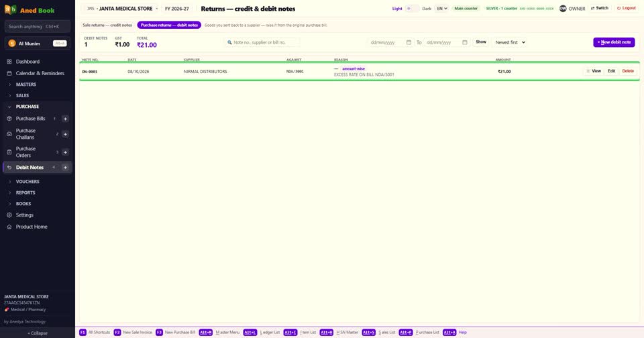Screen dimensions: 644x338
Task: Go to Product Home icon
Action: [x=9, y=227]
